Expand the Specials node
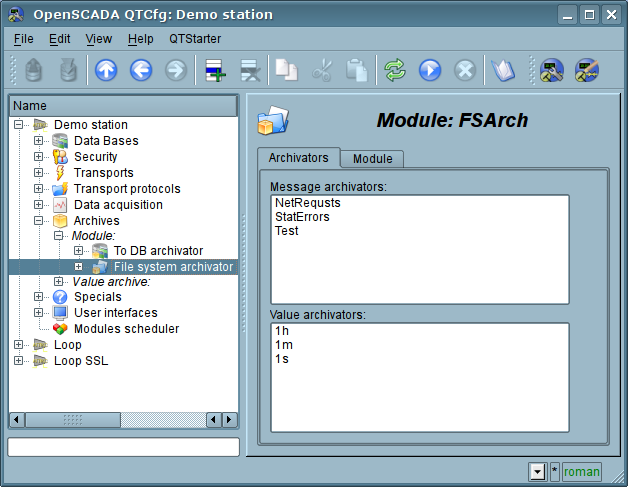This screenshot has height=487, width=628. coord(38,297)
